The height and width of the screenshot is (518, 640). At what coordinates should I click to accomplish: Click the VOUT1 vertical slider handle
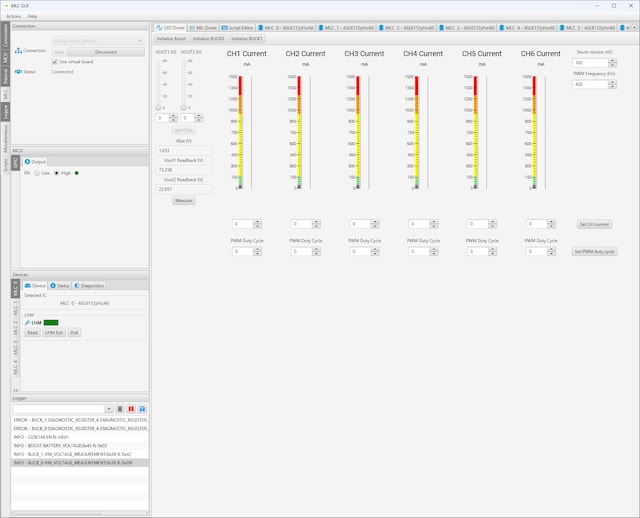pos(160,106)
